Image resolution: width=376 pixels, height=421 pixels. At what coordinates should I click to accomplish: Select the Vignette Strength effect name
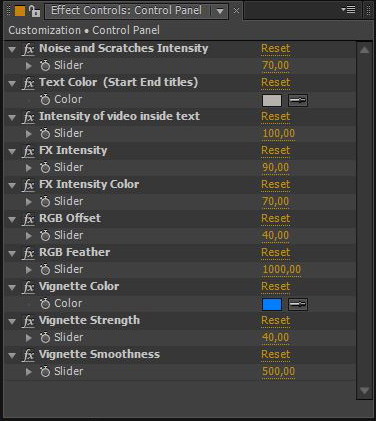89,320
